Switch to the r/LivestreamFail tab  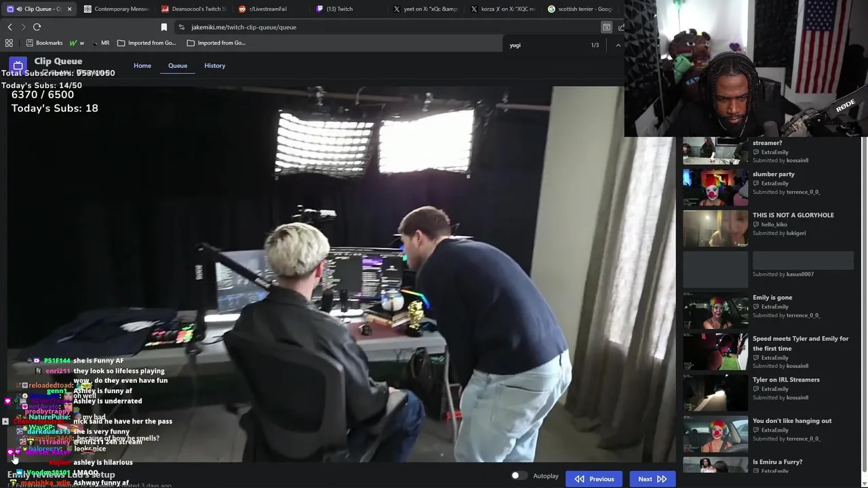[271, 9]
